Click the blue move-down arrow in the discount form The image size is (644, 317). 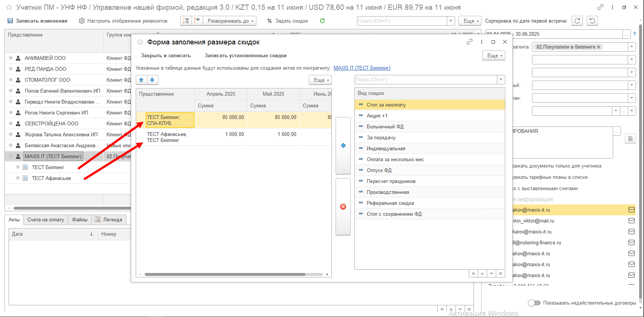pyautogui.click(x=152, y=80)
